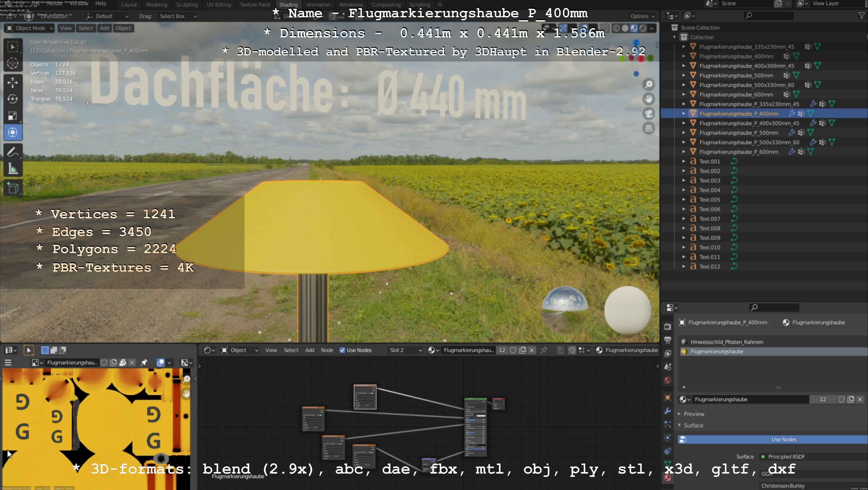Open the View Layer properties tab
This screenshot has width=868, height=490.
click(x=668, y=353)
